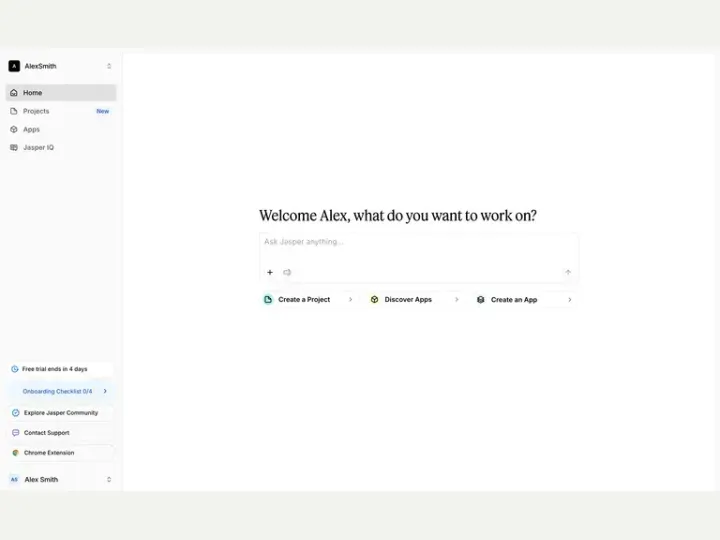Click the Chrome logo icon
This screenshot has height=540, width=720.
(16, 453)
